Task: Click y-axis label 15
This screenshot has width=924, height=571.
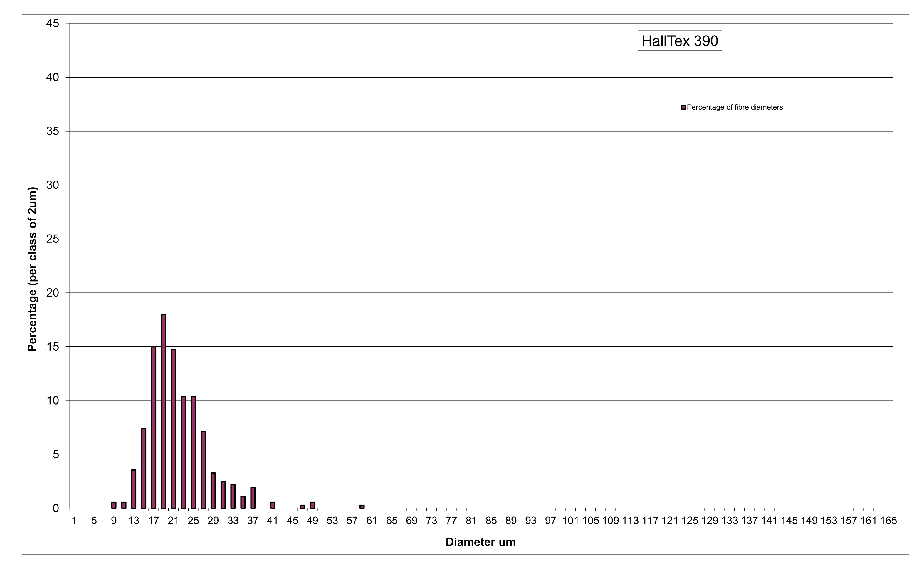Action: 53,347
